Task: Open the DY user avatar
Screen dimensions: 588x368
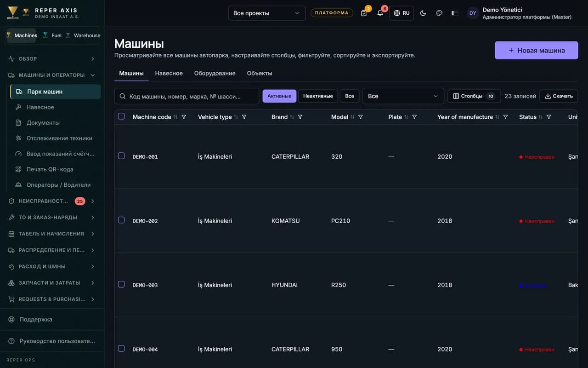Action: [473, 13]
